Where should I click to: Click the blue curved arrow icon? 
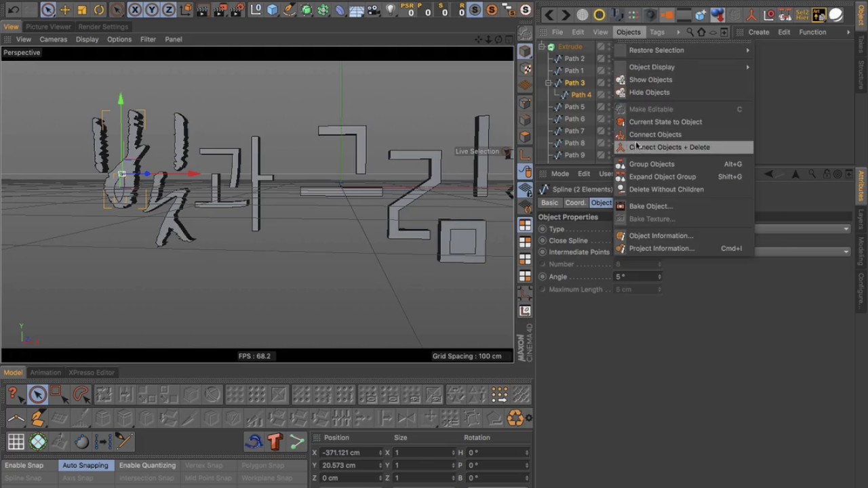tap(254, 442)
